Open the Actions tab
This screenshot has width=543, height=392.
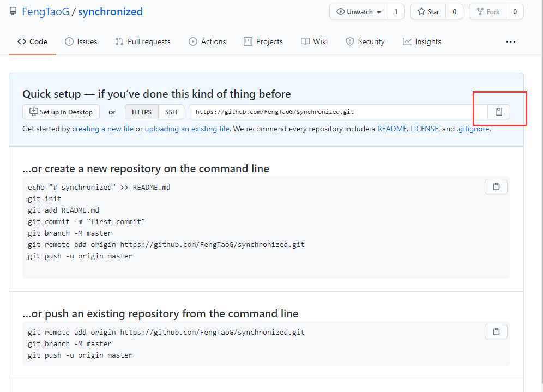click(207, 41)
